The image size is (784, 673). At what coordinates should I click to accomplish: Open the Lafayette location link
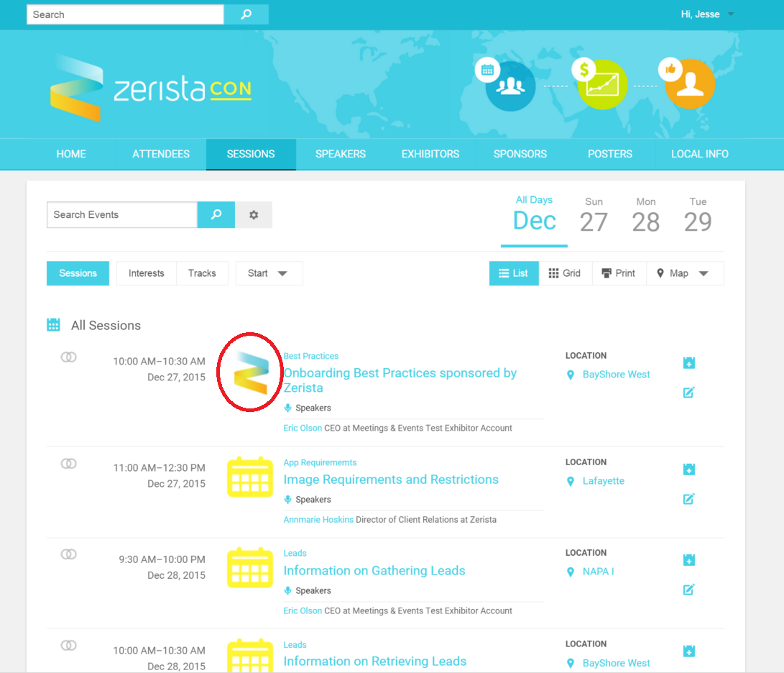click(x=604, y=481)
